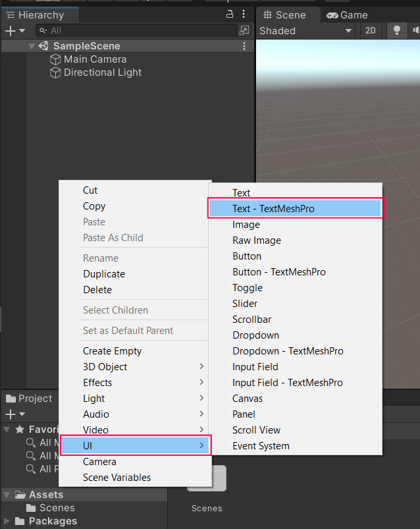The height and width of the screenshot is (529, 420).
Task: Expand the 3D Object submenu
Action: (134, 367)
